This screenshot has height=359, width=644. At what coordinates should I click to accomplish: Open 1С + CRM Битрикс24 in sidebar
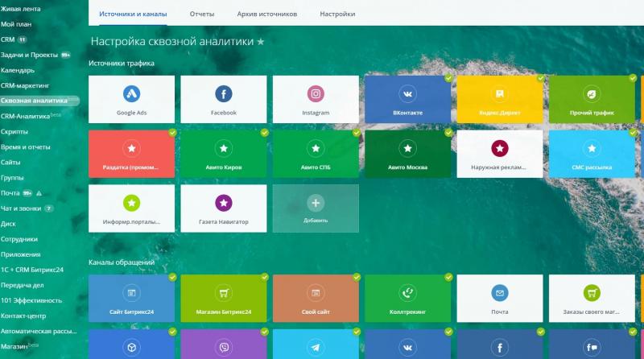(x=32, y=270)
